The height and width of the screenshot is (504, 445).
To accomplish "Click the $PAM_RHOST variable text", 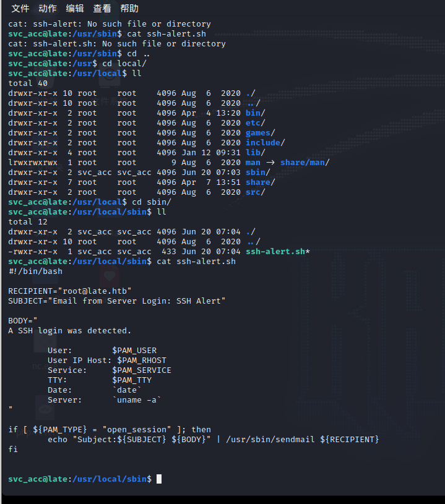I will 142,361.
